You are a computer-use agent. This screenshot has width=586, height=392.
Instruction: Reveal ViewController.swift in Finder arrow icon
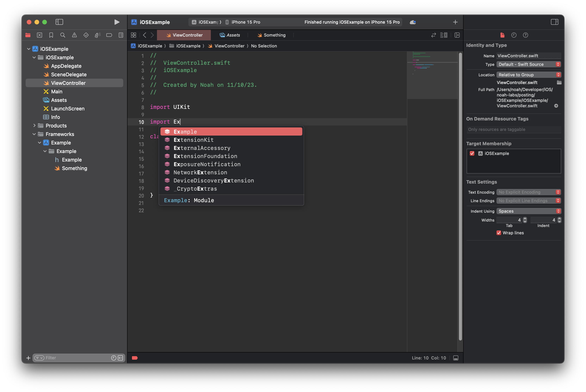tap(556, 106)
